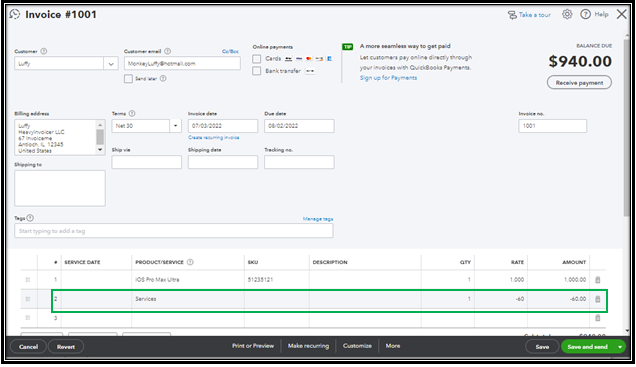Click SKU value 51235121
The image size is (636, 367).
point(260,280)
